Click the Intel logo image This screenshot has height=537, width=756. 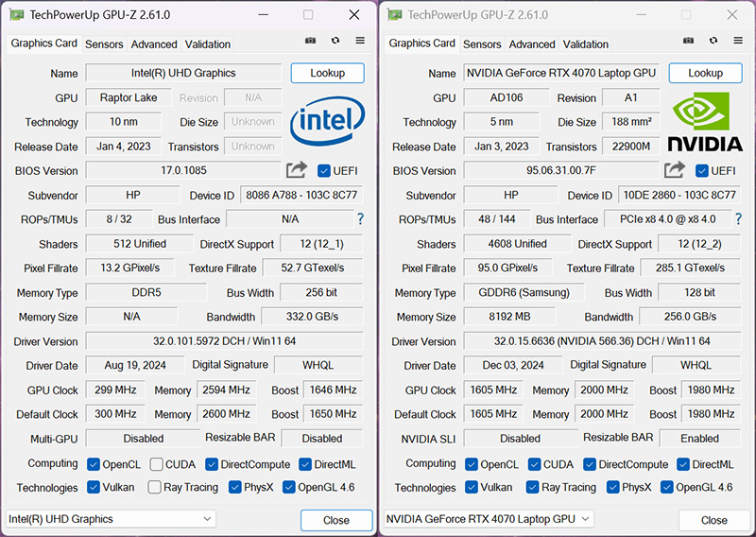[327, 121]
